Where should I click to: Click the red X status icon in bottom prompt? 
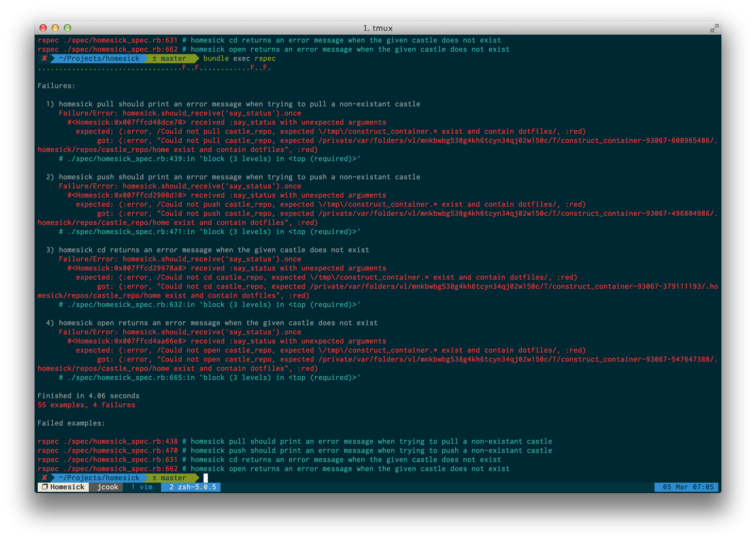44,478
